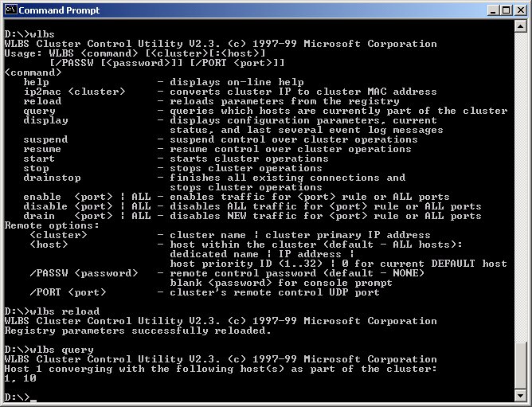Image resolution: width=532 pixels, height=407 pixels.
Task: Click the vertical scrollbar thumb
Action: [x=521, y=366]
